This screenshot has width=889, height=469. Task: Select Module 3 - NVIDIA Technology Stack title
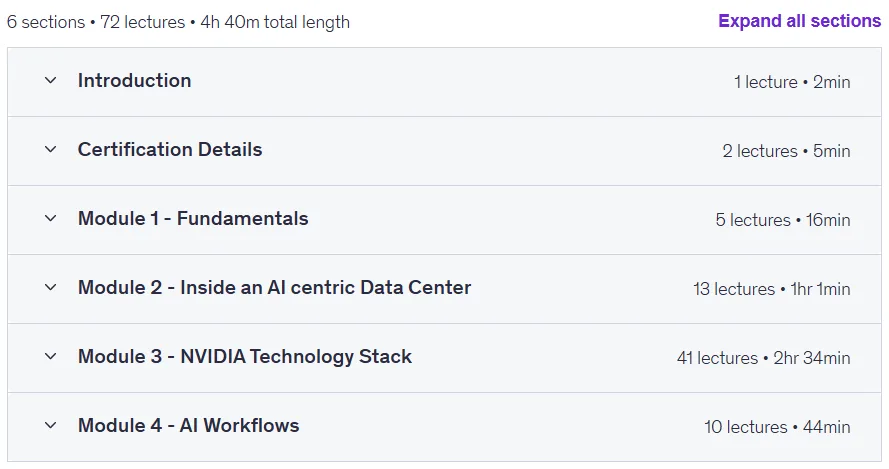[x=245, y=357]
